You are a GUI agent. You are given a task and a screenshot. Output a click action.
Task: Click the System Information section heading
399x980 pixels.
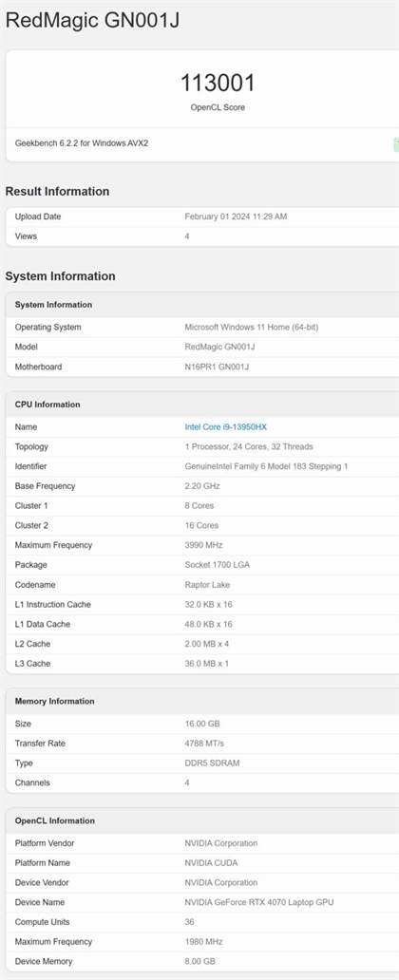60,276
